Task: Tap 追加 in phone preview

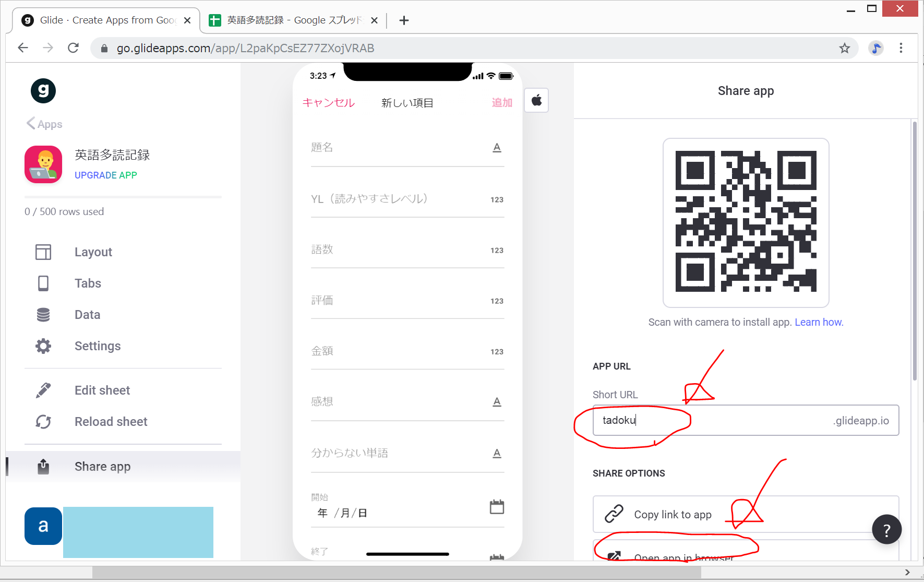Action: coord(502,103)
